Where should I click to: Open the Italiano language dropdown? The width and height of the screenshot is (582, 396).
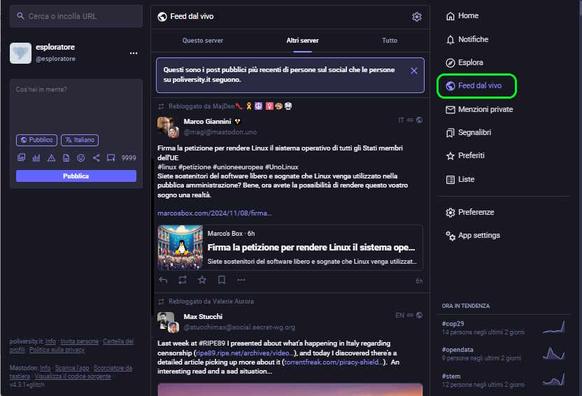pos(80,140)
